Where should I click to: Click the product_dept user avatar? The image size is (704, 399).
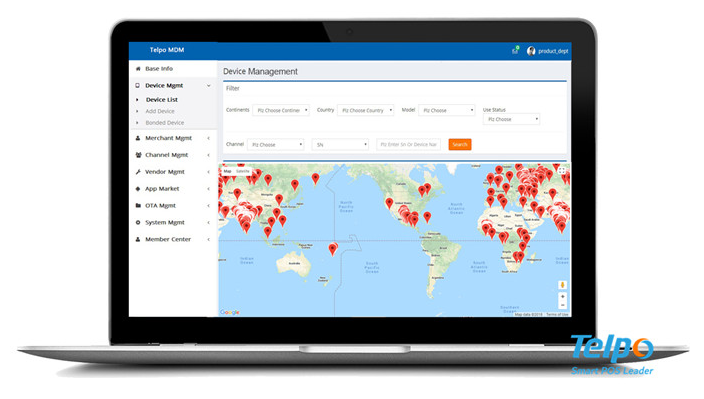point(531,51)
